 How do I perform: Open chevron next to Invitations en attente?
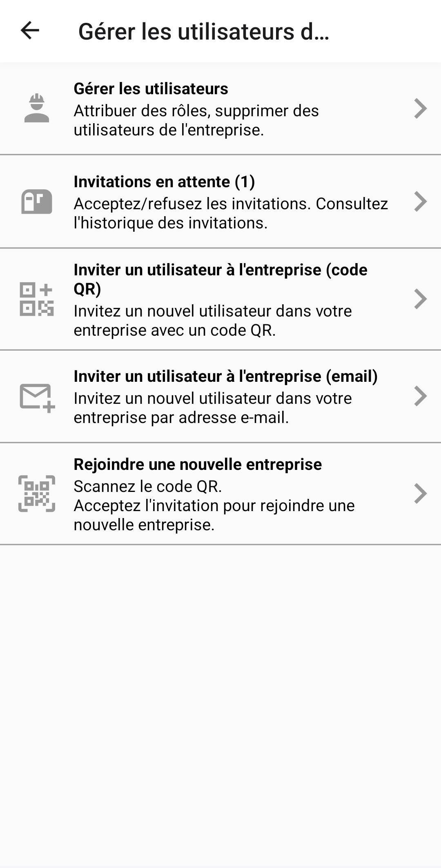click(x=420, y=201)
